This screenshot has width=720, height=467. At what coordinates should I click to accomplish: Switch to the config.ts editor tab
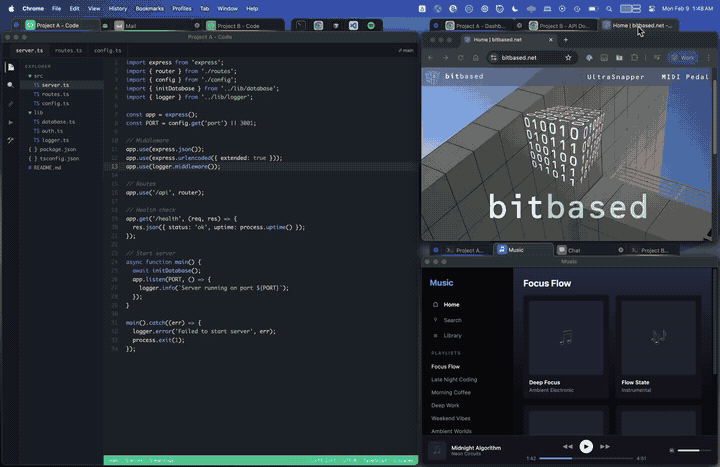[108, 49]
